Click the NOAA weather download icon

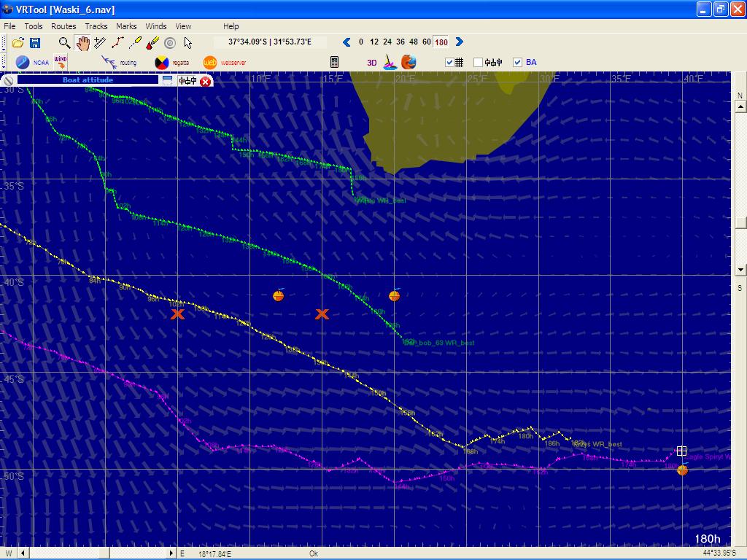[x=23, y=63]
